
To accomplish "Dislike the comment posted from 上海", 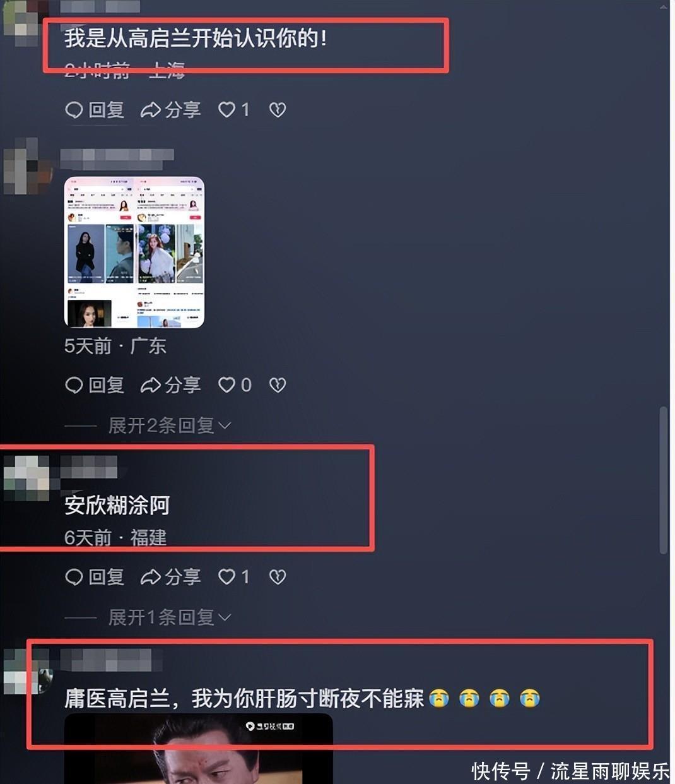I will tap(278, 110).
